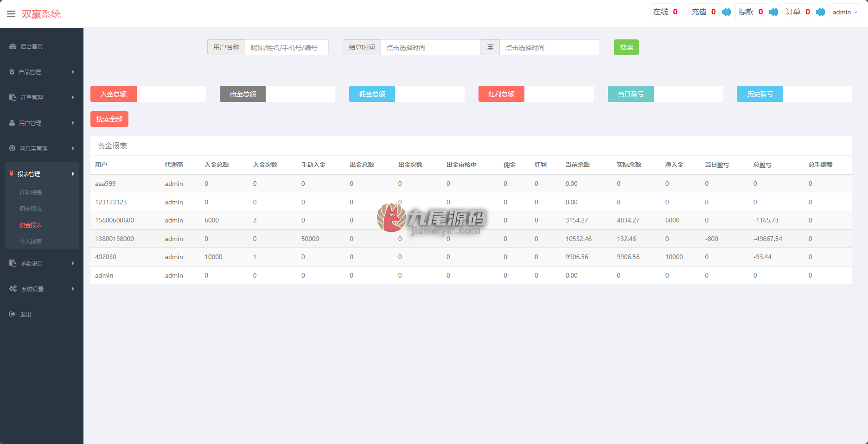Click the green 搜索 button
Screen dimensions: 868x444
626,47
